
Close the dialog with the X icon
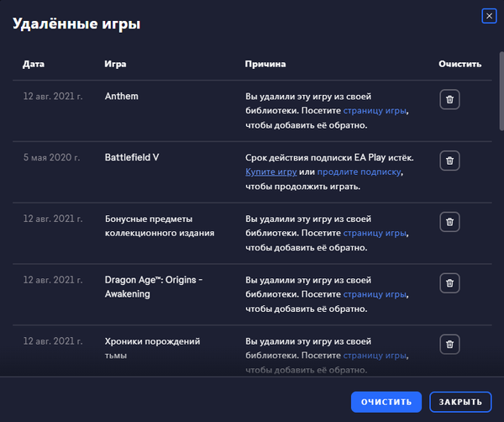[x=489, y=16]
